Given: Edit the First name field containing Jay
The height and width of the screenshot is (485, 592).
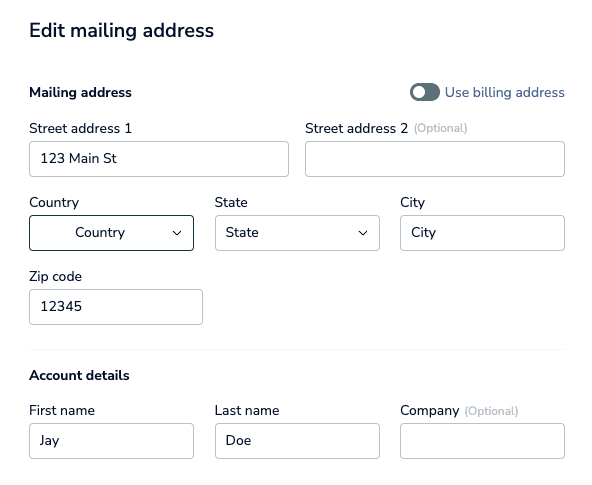Looking at the screenshot, I should pos(111,441).
